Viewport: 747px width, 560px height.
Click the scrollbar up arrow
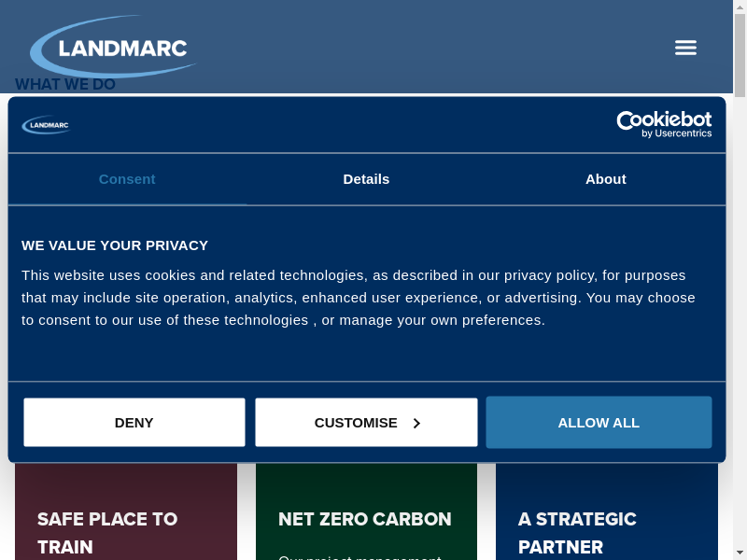(740, 6)
